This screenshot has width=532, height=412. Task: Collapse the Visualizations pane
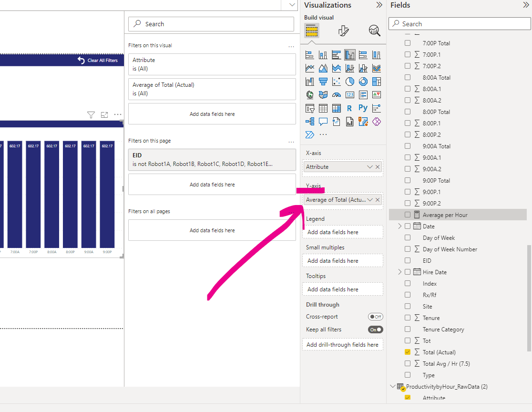(x=379, y=5)
